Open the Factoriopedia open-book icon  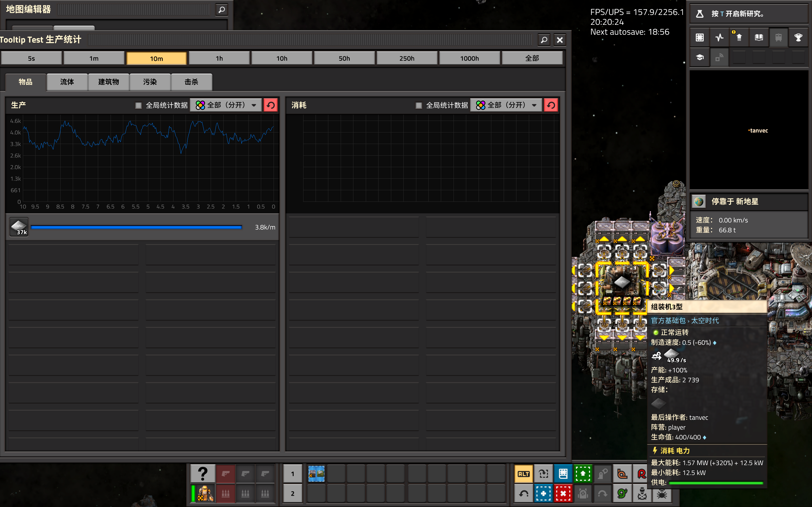(x=759, y=37)
